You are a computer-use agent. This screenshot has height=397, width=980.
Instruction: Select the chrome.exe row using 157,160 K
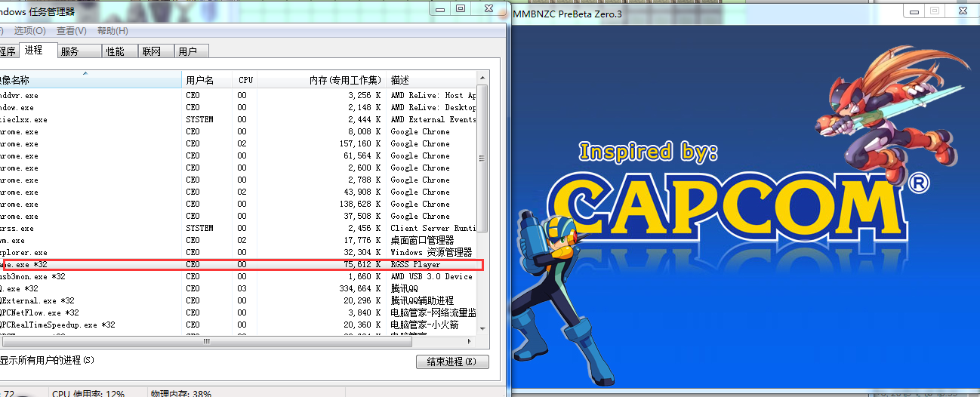(239, 144)
